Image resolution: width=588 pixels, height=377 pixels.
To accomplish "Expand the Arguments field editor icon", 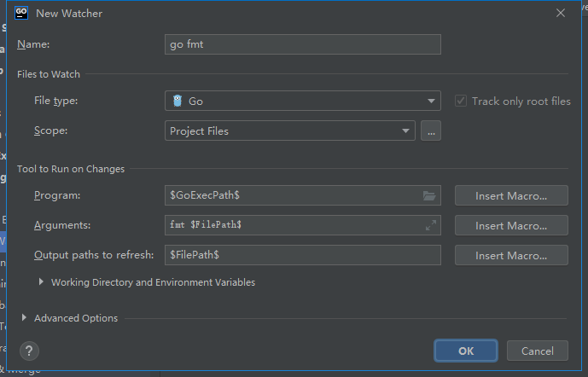I will (x=431, y=226).
